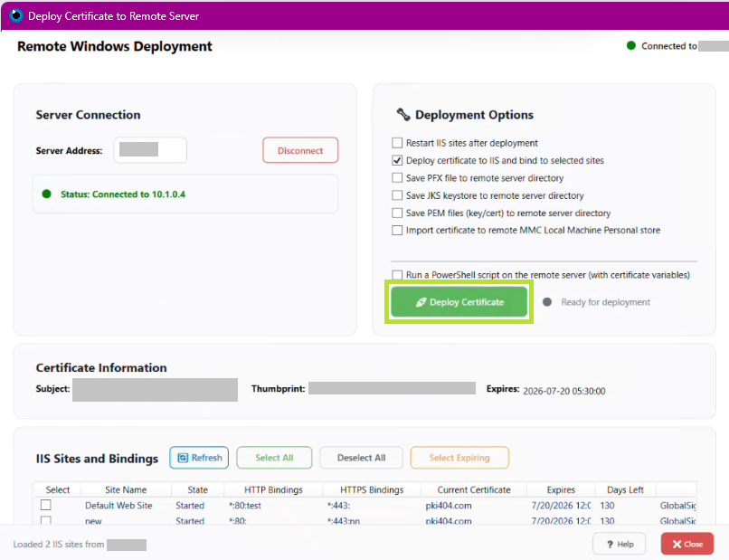This screenshot has height=560, width=729.
Task: Click '130' days left in Default Web Site row
Action: click(x=607, y=505)
